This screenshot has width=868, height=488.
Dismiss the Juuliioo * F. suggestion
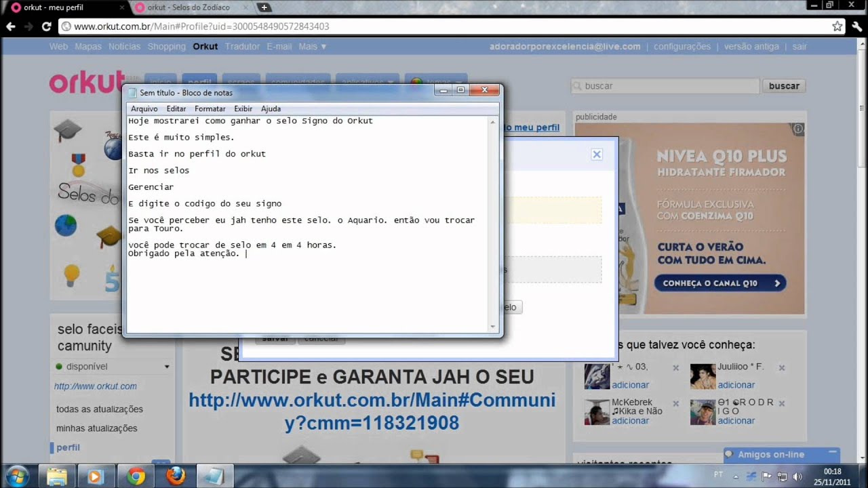pos(782,368)
